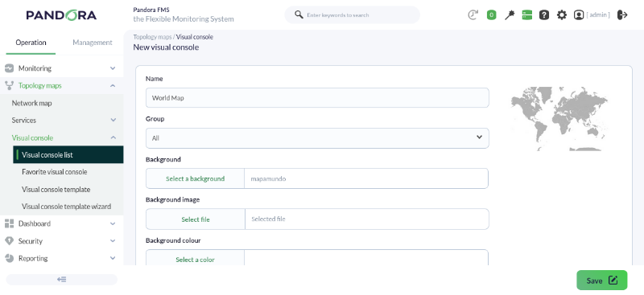Screen dimensions: 644x295
Task: Expand the Reporting menu chevron
Action: click(x=113, y=258)
